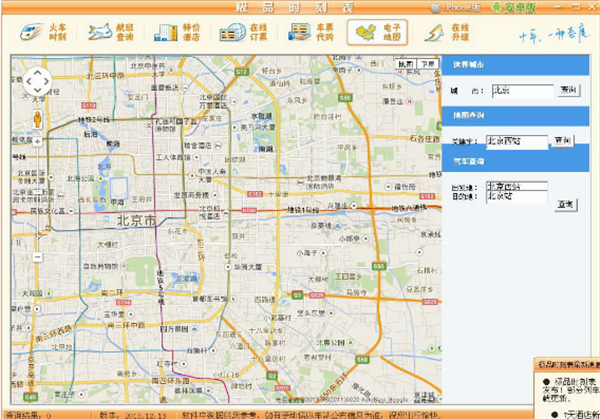600x419 pixels.
Task: Click the orange Street View pegman
Action: click(37, 118)
